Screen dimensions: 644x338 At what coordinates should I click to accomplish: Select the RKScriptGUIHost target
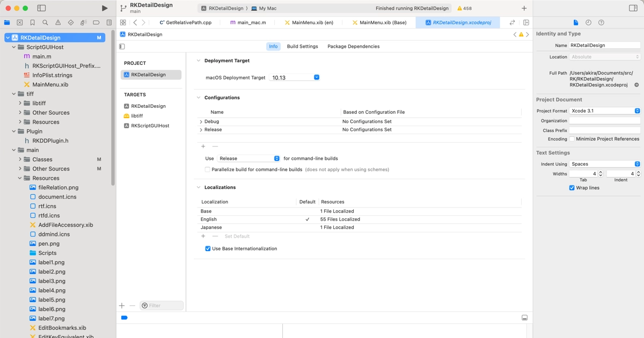150,126
